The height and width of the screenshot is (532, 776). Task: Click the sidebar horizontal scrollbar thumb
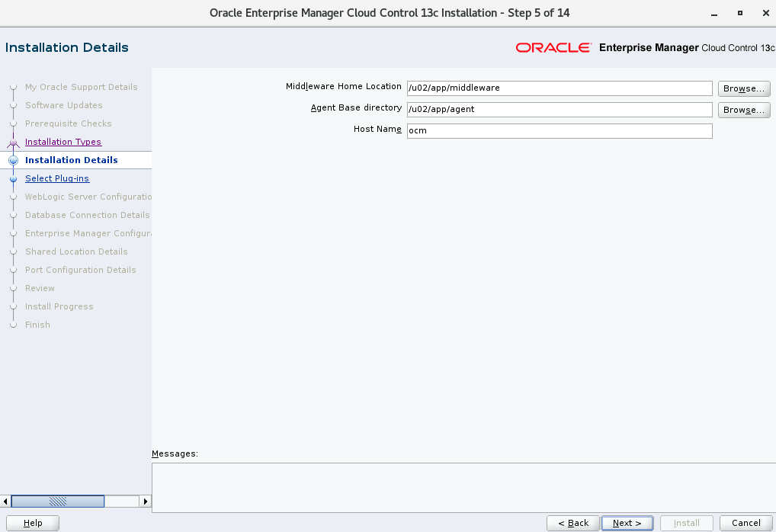tap(58, 502)
